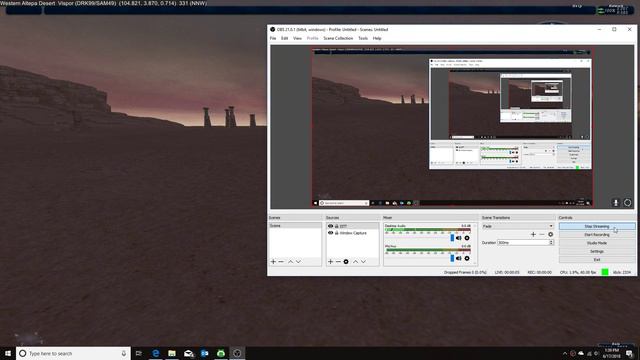Select the Window Capture source
Image resolution: width=640 pixels, height=360 pixels.
(353, 233)
